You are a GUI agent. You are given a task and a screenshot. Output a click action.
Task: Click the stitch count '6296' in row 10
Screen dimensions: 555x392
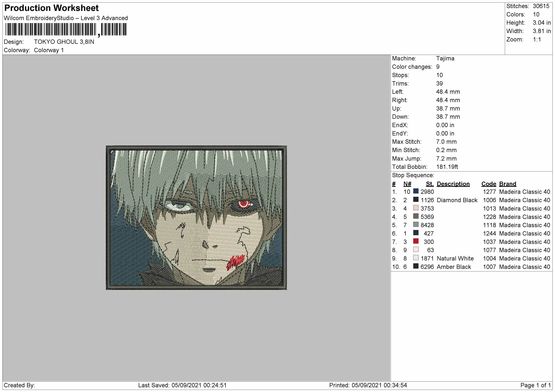coord(427,267)
